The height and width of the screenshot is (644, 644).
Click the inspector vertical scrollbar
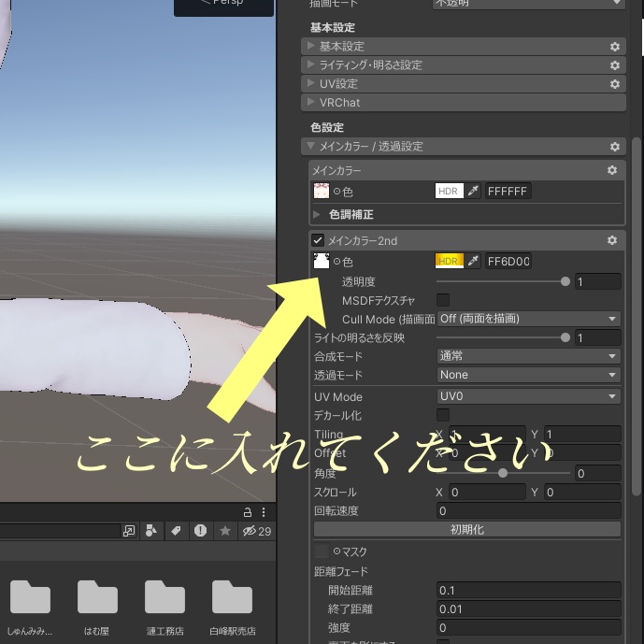click(637, 316)
